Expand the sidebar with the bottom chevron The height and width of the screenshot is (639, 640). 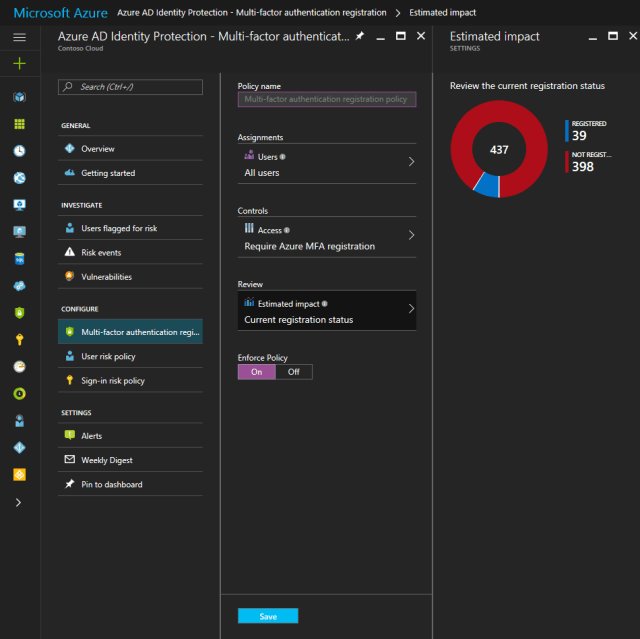18,502
